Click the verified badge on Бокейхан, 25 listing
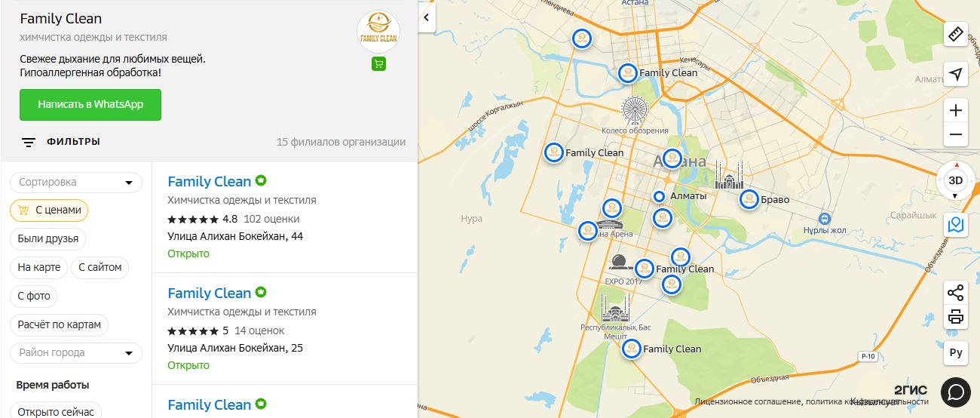The width and height of the screenshot is (980, 418). pos(261,293)
